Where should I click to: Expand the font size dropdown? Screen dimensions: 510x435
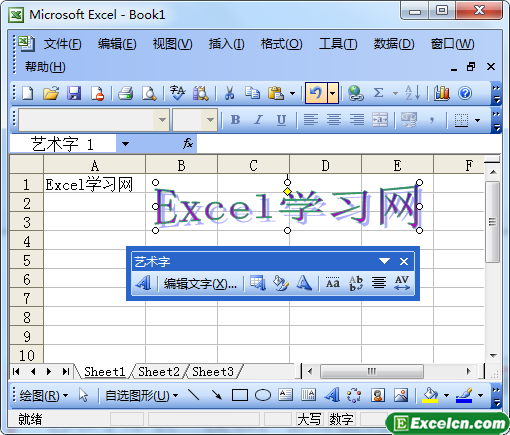(210, 120)
